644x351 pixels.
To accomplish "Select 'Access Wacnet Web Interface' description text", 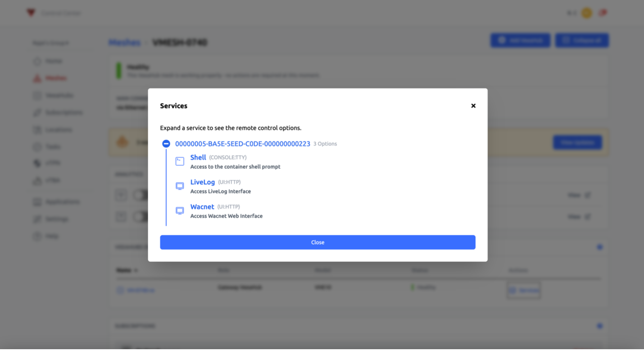I will pos(227,216).
